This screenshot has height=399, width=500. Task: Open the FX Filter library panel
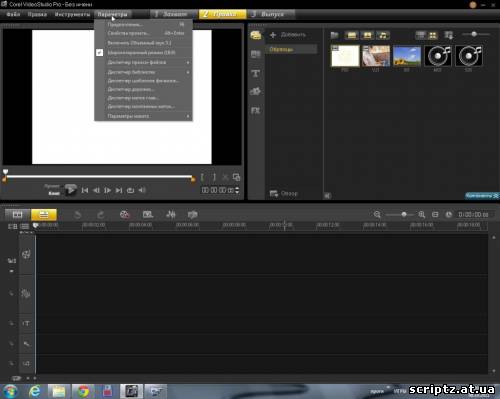coord(256,110)
